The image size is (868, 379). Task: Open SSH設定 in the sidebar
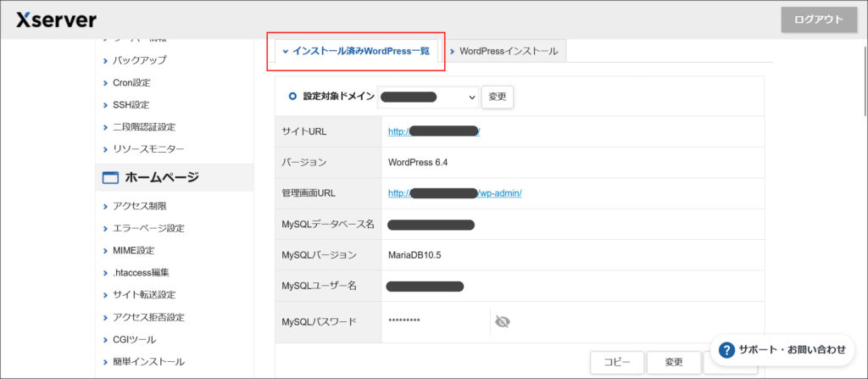[x=131, y=105]
